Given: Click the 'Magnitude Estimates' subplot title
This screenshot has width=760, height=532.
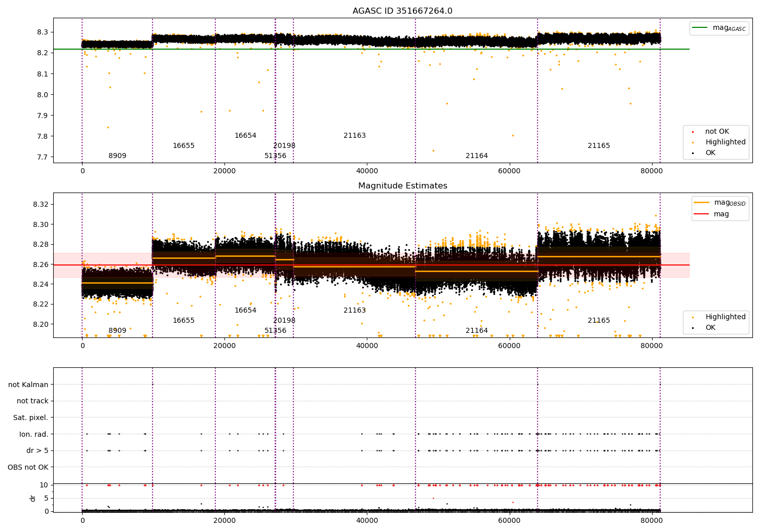Looking at the screenshot, I should (x=403, y=186).
